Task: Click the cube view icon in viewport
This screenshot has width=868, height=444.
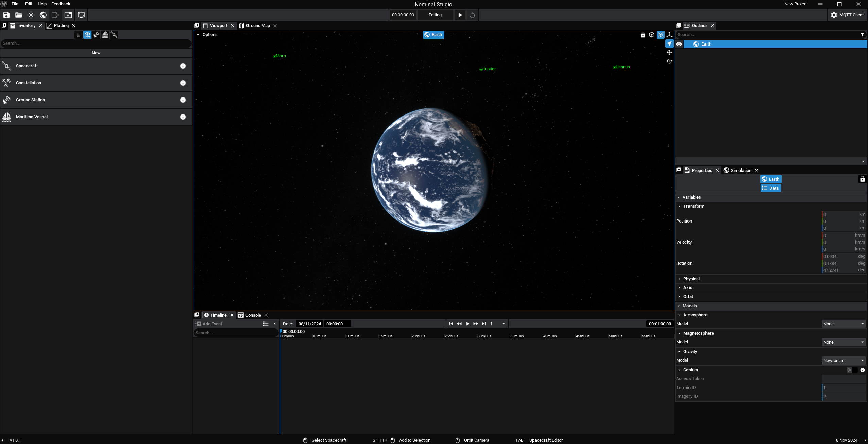Action: click(652, 35)
